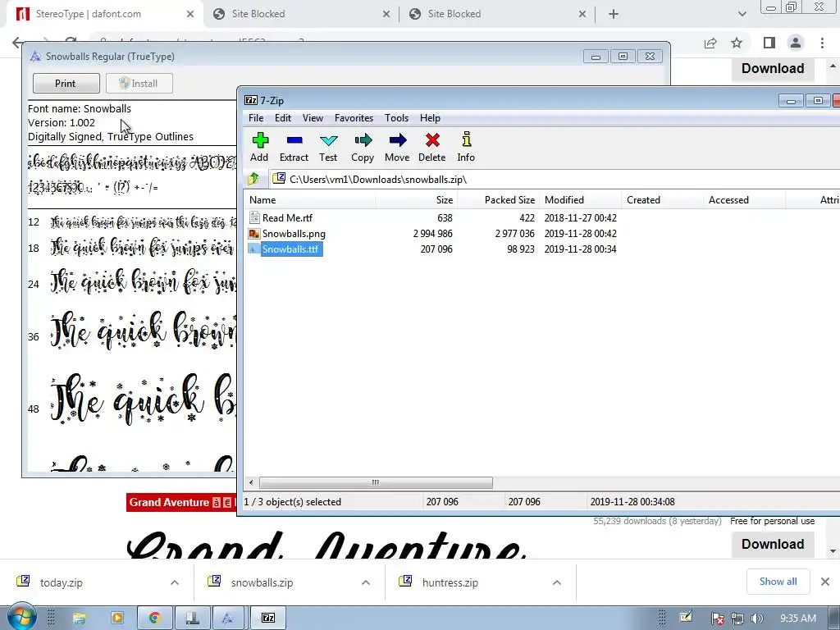Open snowballs.zip from the downloads bar
The width and height of the screenshot is (840, 630).
pyautogui.click(x=262, y=583)
